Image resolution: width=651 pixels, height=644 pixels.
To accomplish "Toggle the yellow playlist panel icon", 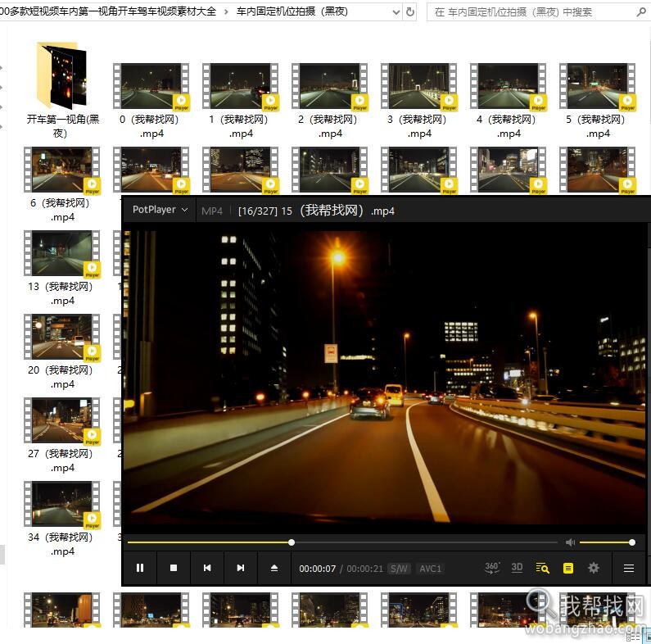I will 568,568.
